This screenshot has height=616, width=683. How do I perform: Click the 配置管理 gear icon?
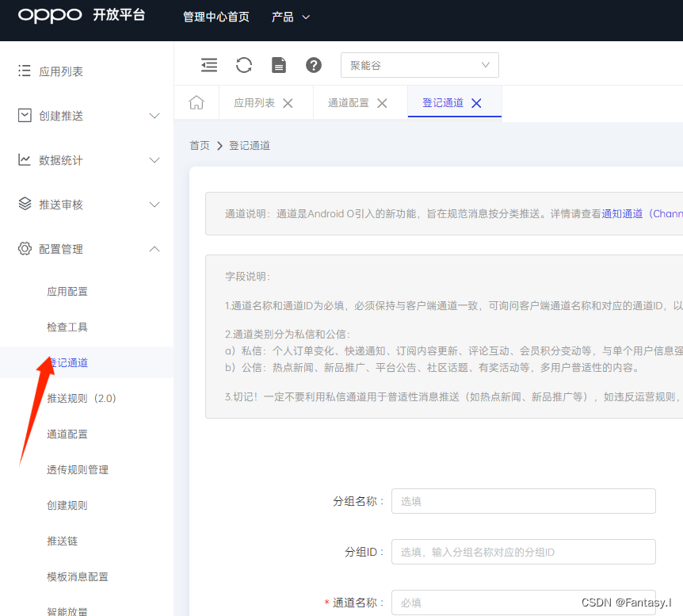point(25,248)
